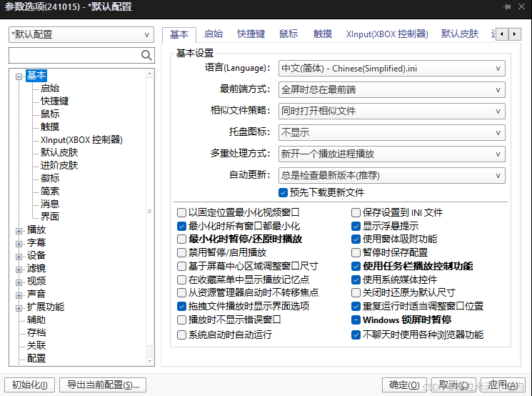Toggle 使用任务栏播放控制功能 checkbox
The image size is (532, 396).
(x=356, y=267)
